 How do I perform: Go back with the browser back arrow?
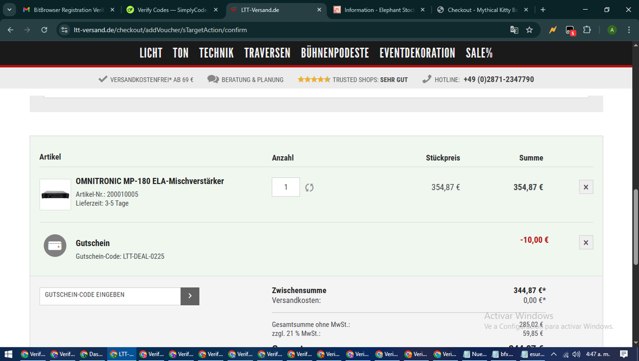(x=11, y=30)
